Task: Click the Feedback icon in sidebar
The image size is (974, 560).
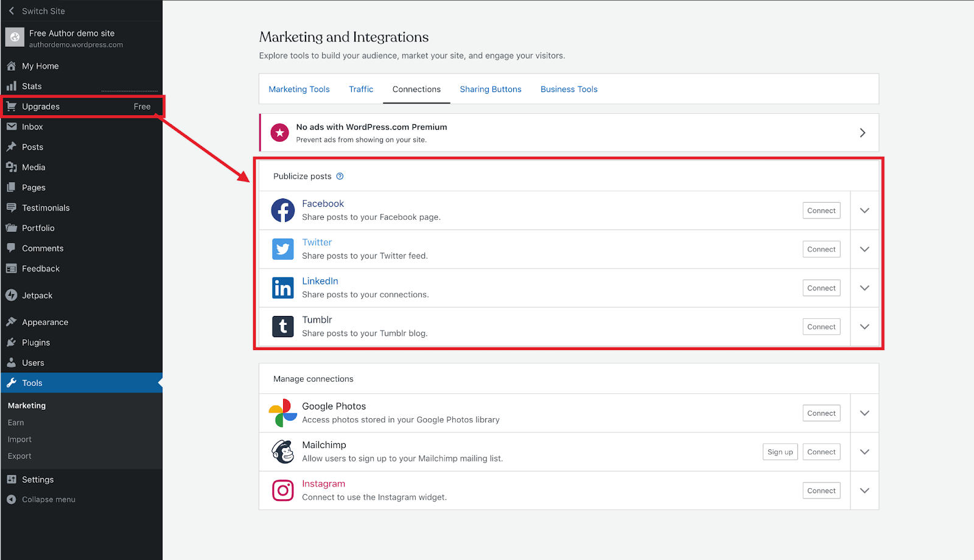Action: [x=11, y=268]
